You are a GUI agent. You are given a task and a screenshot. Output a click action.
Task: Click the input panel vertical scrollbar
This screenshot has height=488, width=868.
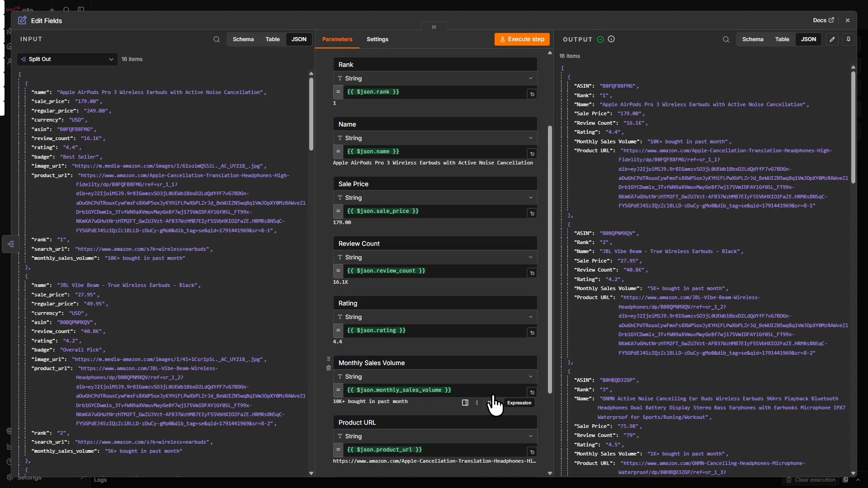(x=311, y=114)
